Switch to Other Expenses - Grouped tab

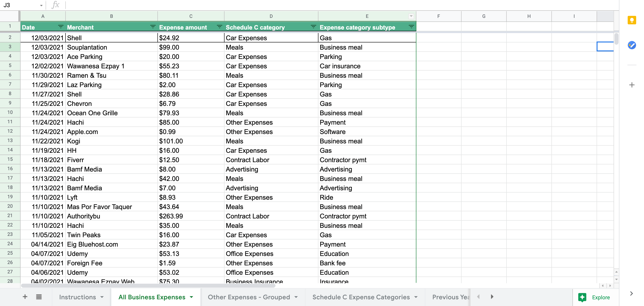click(249, 297)
